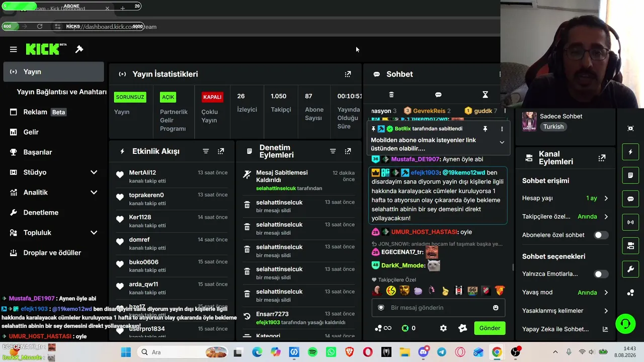
Task: Click the document sidebar icon
Action: pyautogui.click(x=630, y=175)
